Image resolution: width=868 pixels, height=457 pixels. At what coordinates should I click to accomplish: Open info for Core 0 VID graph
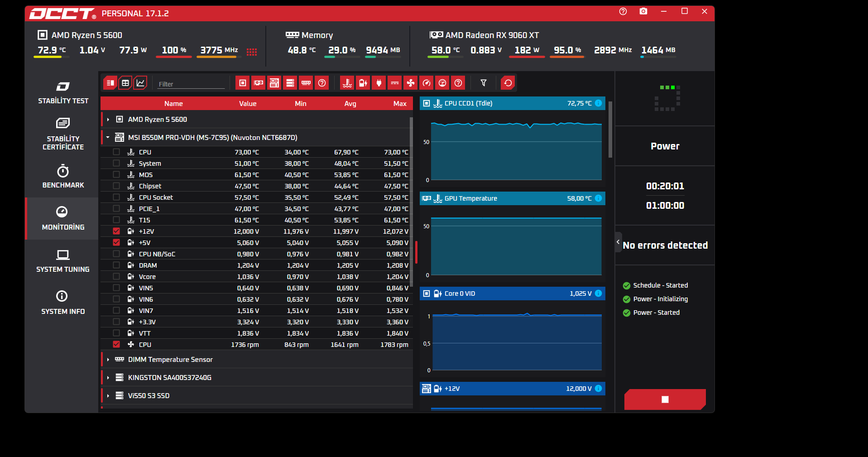tap(598, 293)
